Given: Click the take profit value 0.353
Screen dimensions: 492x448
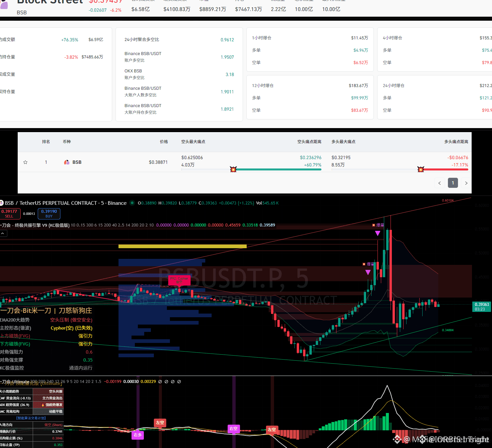Looking at the screenshot, I should click(x=58, y=445).
